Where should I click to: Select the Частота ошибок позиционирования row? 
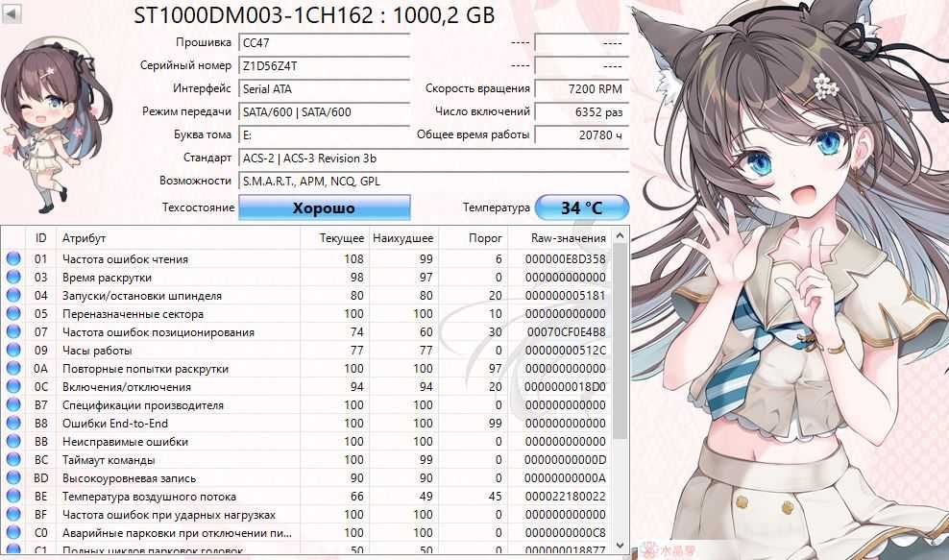[x=306, y=331]
